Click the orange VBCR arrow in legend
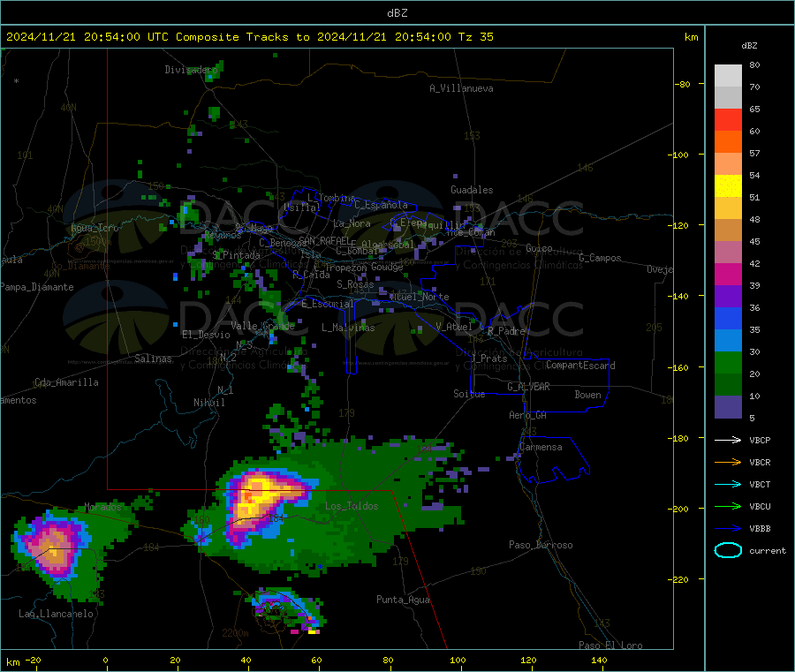The width and height of the screenshot is (795, 672). (728, 462)
